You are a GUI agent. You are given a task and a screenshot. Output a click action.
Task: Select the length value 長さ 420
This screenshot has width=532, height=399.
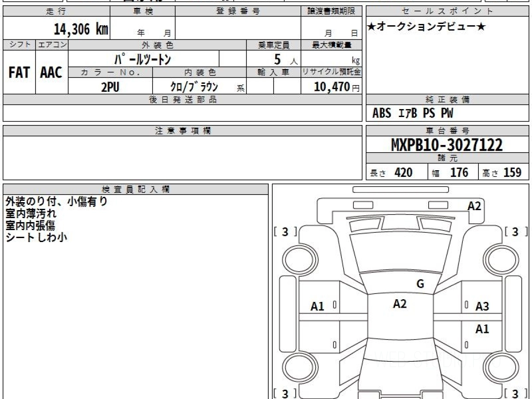click(x=391, y=172)
